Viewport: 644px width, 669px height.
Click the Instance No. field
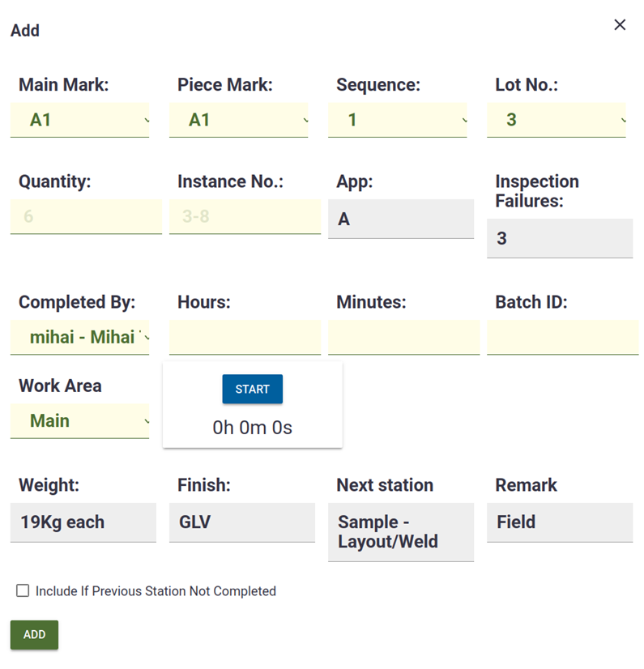click(245, 217)
